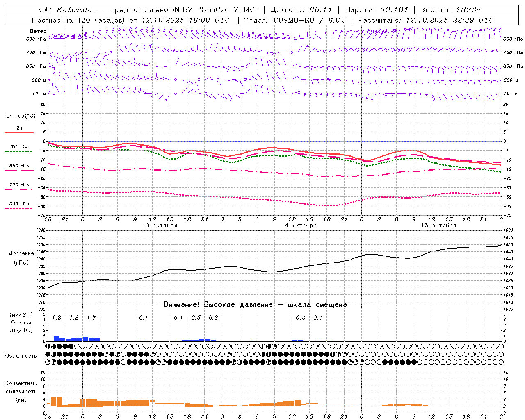Click the 3-hour precipitation value 1.7
Viewport: 525px width, 420px height.
click(91, 317)
